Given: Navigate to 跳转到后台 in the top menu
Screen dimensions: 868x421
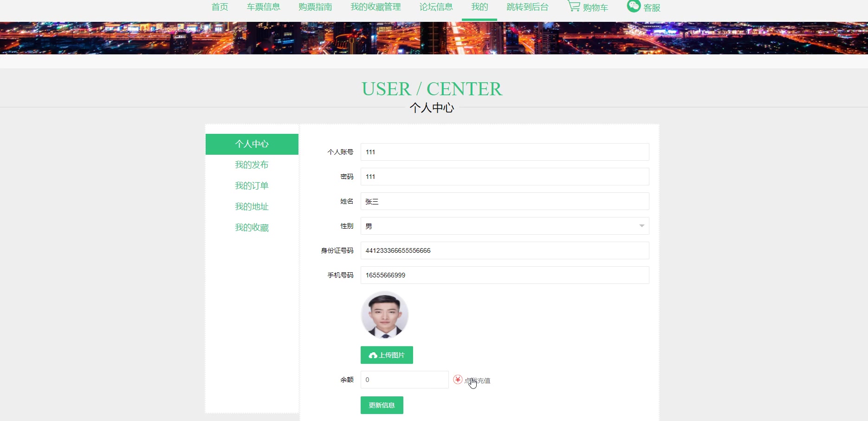Looking at the screenshot, I should click(527, 7).
